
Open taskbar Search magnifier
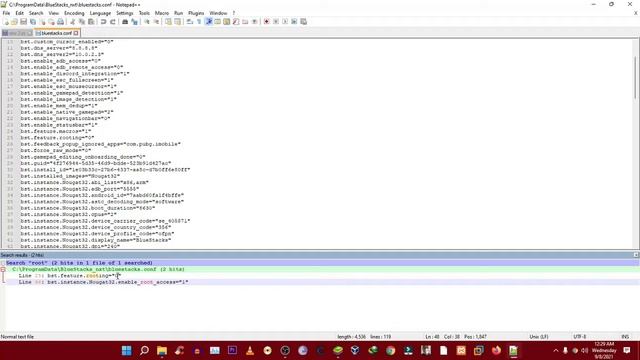pos(144,351)
